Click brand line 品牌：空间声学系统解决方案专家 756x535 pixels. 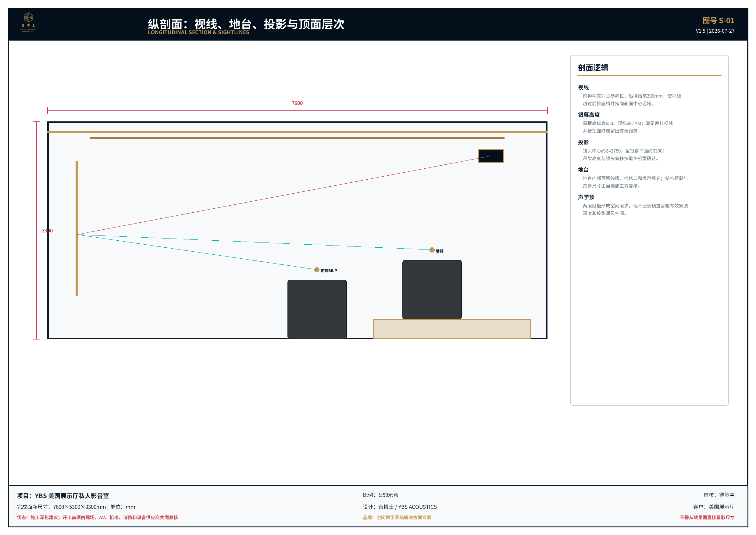[397, 518]
